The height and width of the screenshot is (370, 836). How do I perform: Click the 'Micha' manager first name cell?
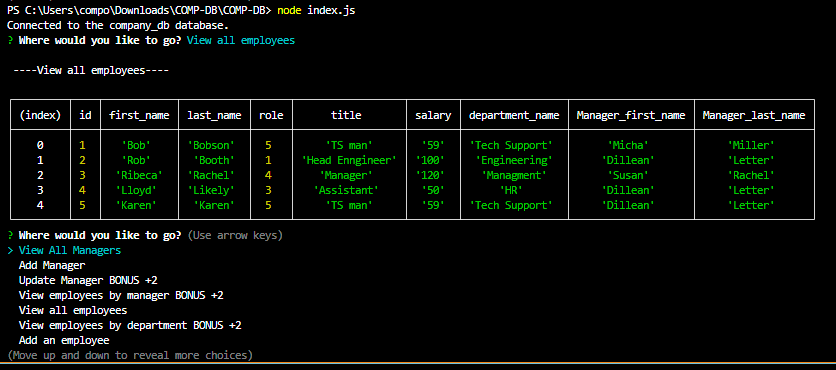[628, 145]
